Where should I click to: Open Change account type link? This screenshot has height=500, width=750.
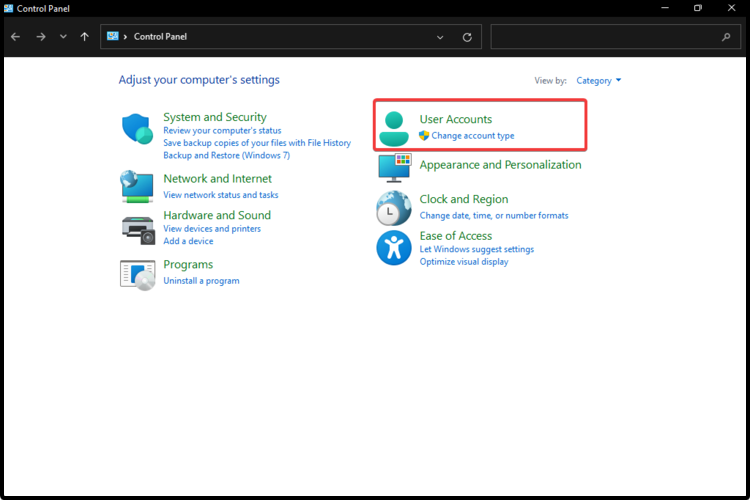pos(472,136)
